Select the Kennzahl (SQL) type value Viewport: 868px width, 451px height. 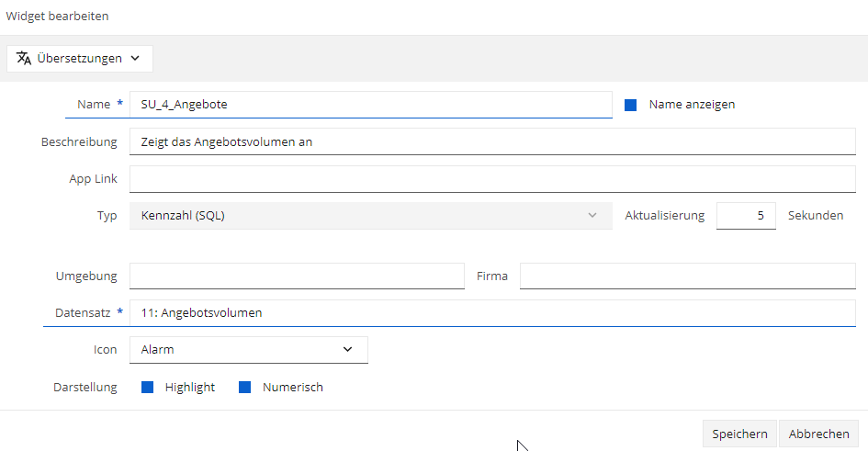pyautogui.click(x=183, y=215)
